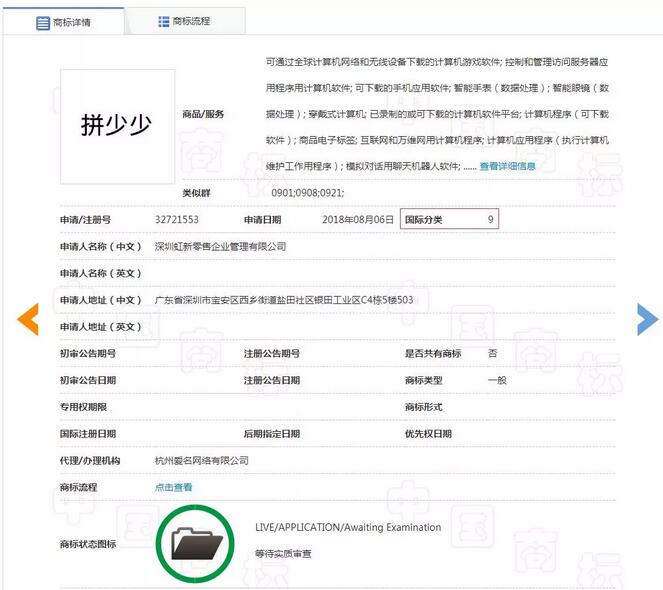
Task: Select the 国际分类 value 9
Action: [x=490, y=220]
